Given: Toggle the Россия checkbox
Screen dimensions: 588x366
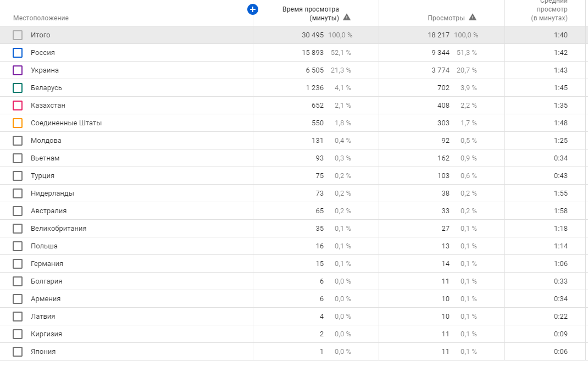Looking at the screenshot, I should 18,53.
